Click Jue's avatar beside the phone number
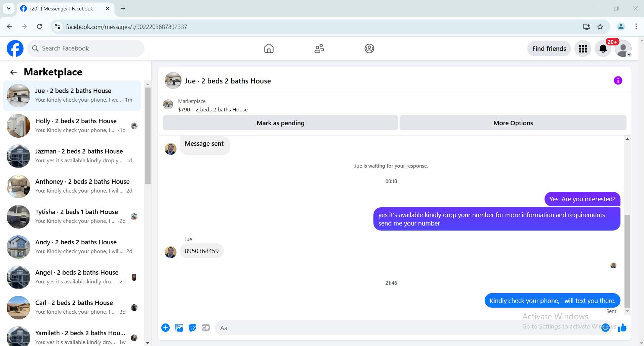 coord(171,252)
